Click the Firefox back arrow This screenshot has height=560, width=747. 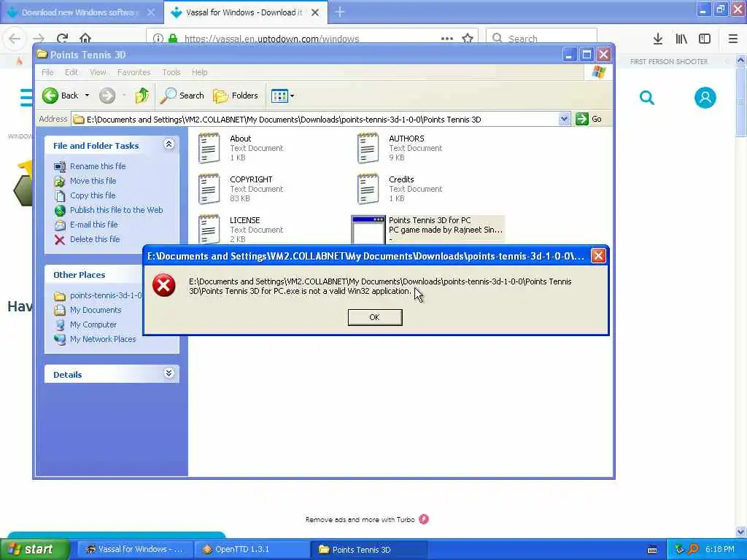(x=15, y=39)
